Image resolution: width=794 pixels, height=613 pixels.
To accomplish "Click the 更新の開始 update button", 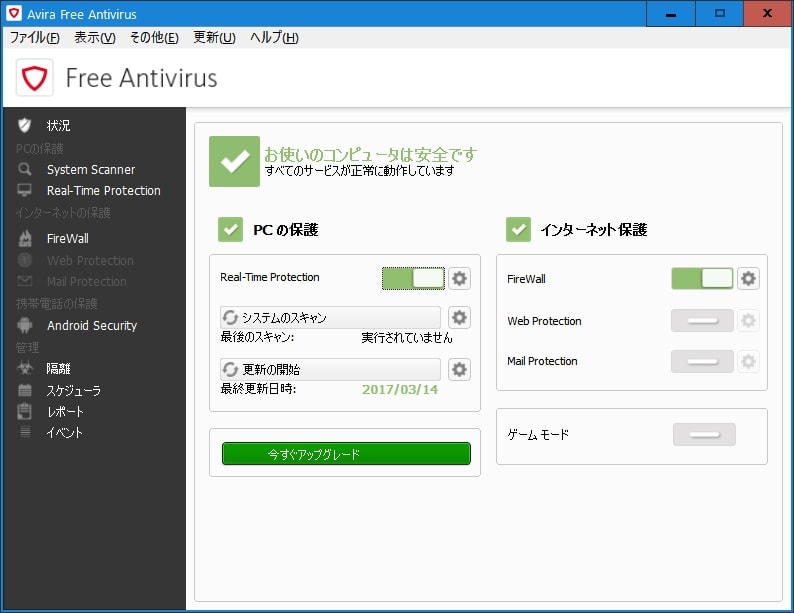I will 330,369.
